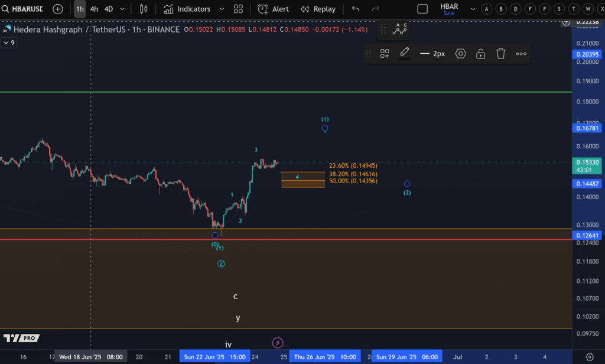Grab the drawing toolbar drag handle
The height and width of the screenshot is (364, 605).
369,54
